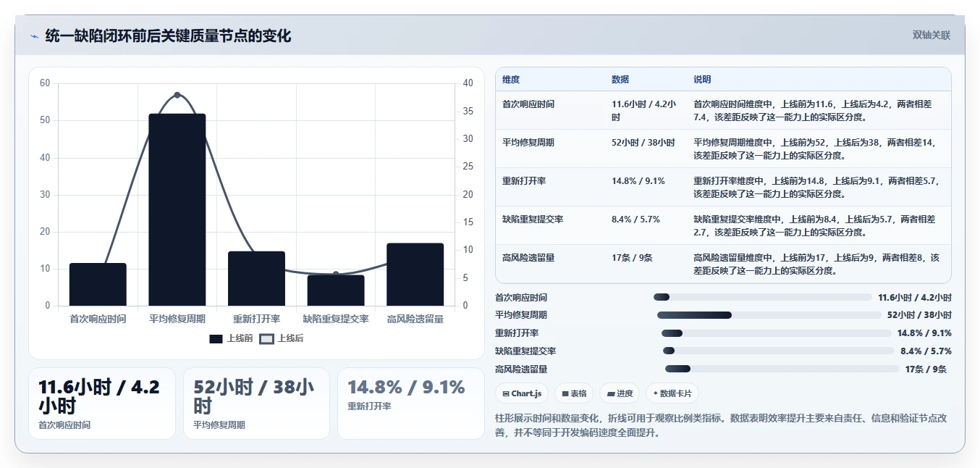Click the 说明 column header
The width and height of the screenshot is (980, 468).
coord(702,80)
